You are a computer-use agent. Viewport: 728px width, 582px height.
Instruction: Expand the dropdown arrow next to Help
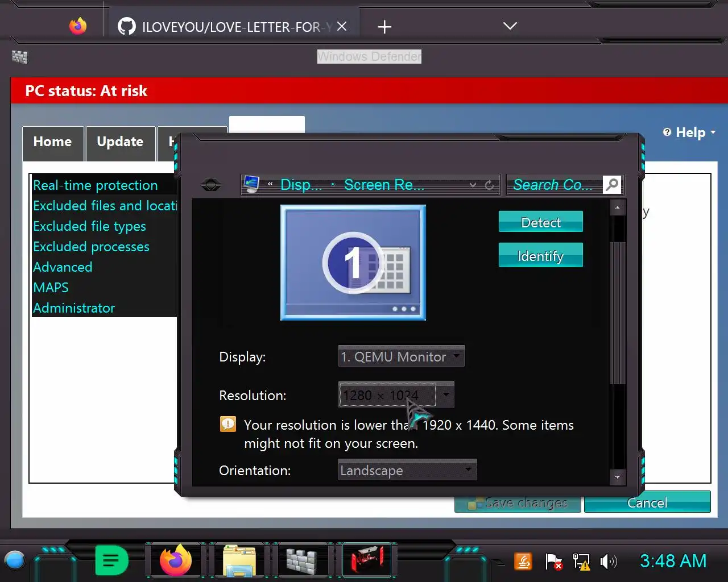(713, 132)
